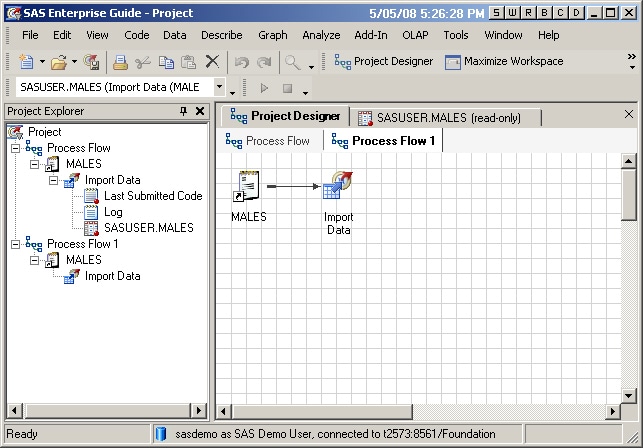
Task: Click the Delete (X) toolbar icon
Action: tap(212, 62)
